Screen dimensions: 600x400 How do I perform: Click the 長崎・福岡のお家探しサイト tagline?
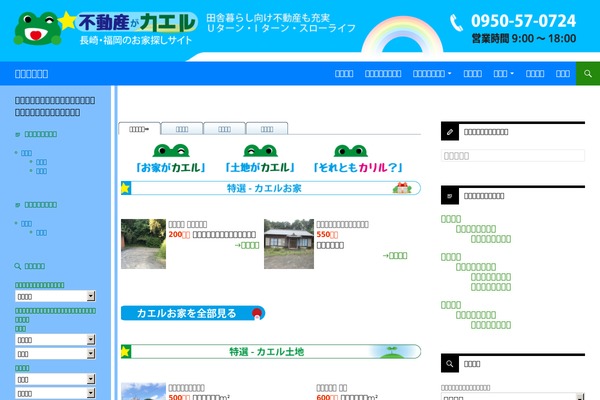(136, 40)
